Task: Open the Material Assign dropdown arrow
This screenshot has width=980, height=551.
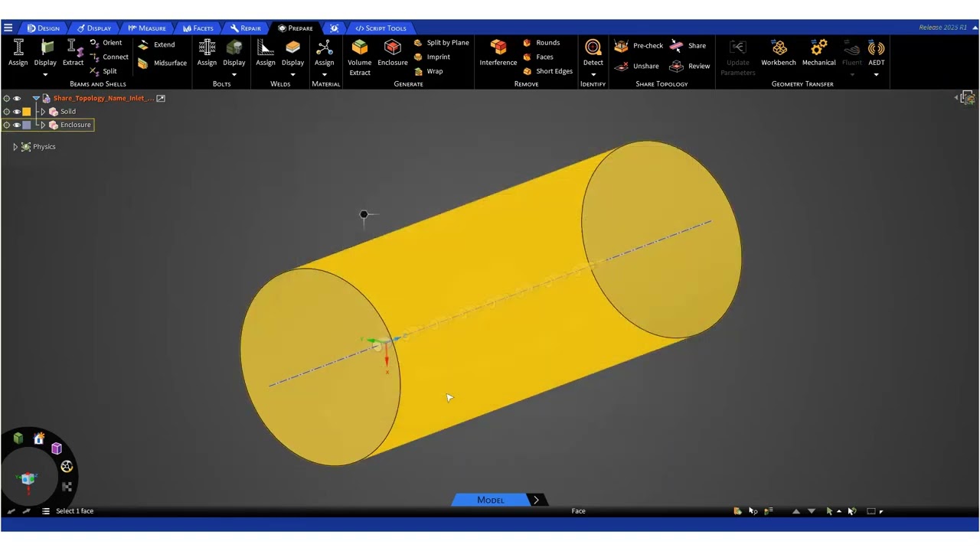Action: [x=325, y=75]
